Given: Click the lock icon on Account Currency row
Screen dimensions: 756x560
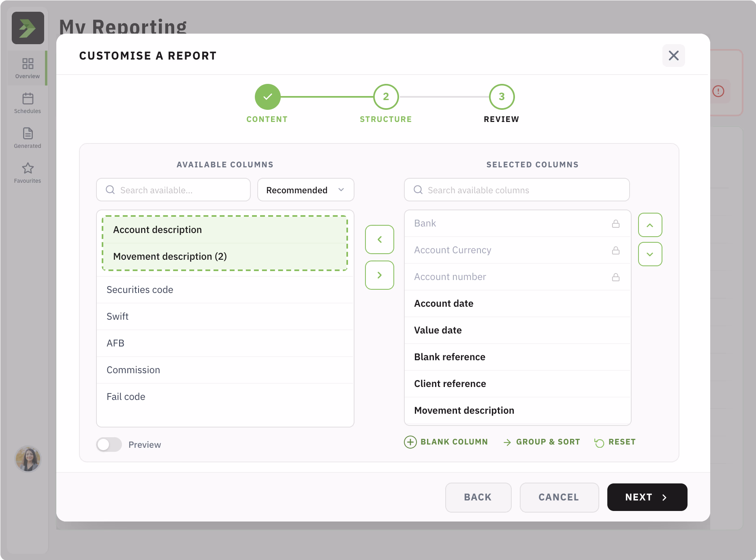Looking at the screenshot, I should coord(616,250).
